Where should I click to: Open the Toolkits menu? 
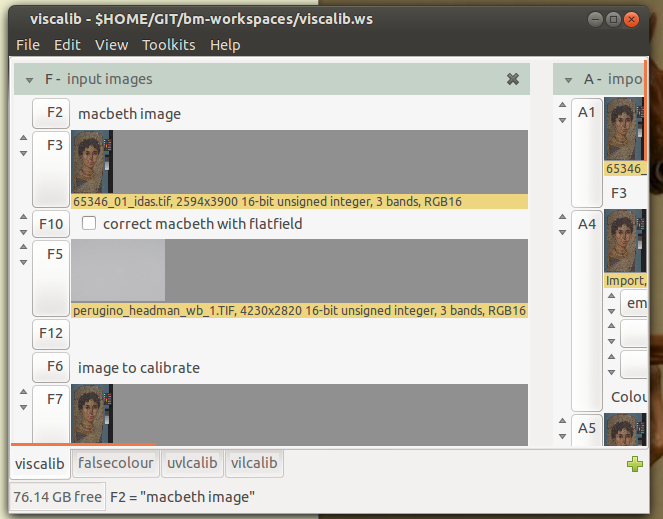pos(169,45)
